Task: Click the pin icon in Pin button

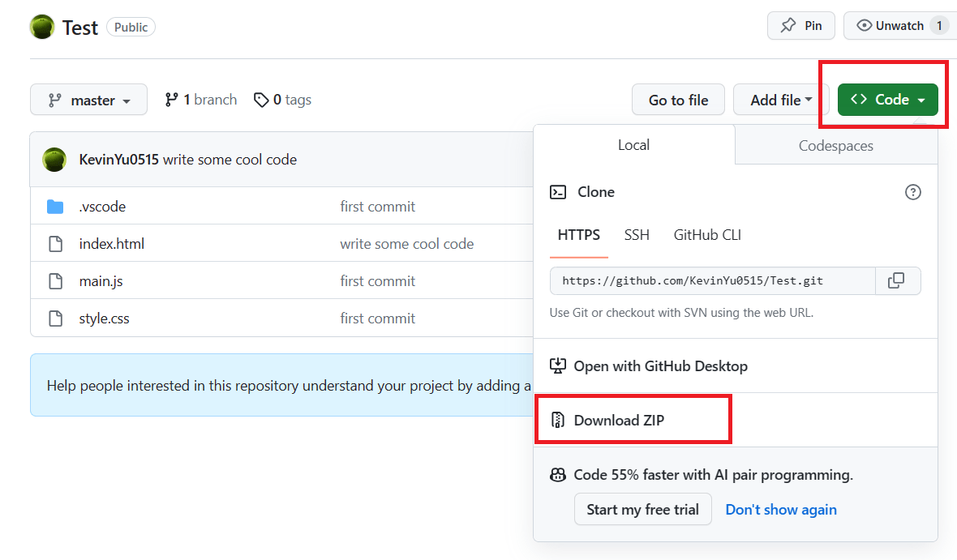Action: 788,25
